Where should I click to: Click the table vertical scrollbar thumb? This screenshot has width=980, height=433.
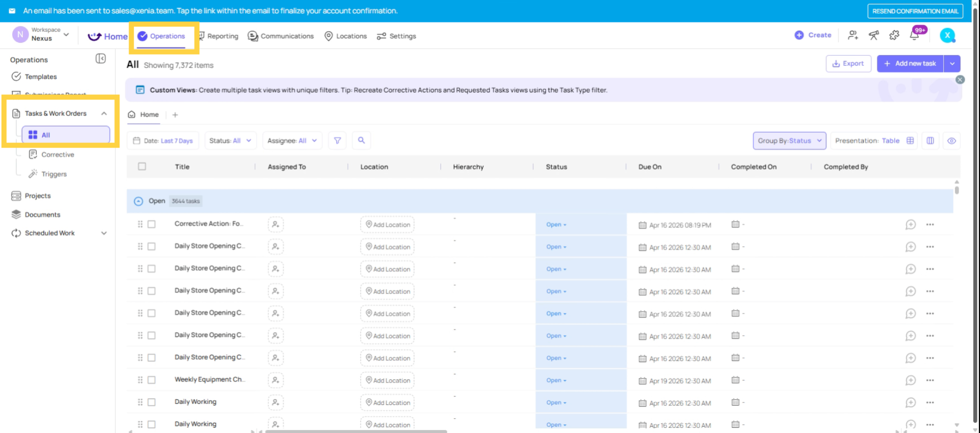(x=957, y=190)
